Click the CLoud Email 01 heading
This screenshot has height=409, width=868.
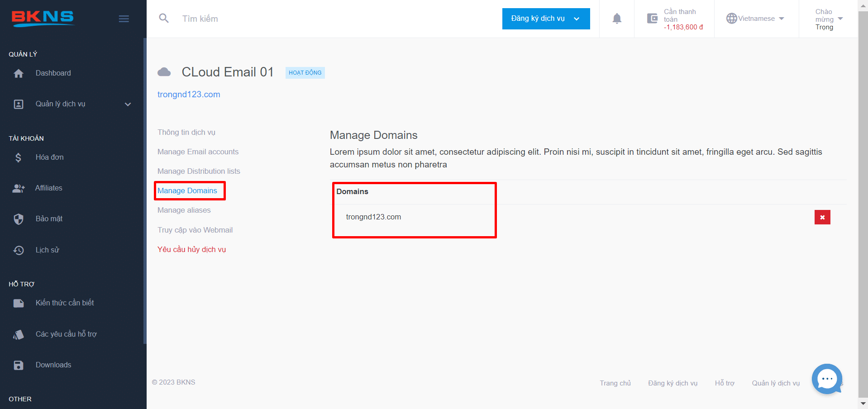pos(228,72)
